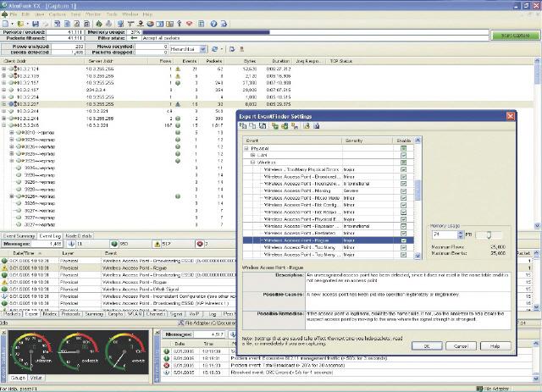Click yellow key-like icon in EventFinder toolbar
The image size is (542, 392).
click(295, 126)
